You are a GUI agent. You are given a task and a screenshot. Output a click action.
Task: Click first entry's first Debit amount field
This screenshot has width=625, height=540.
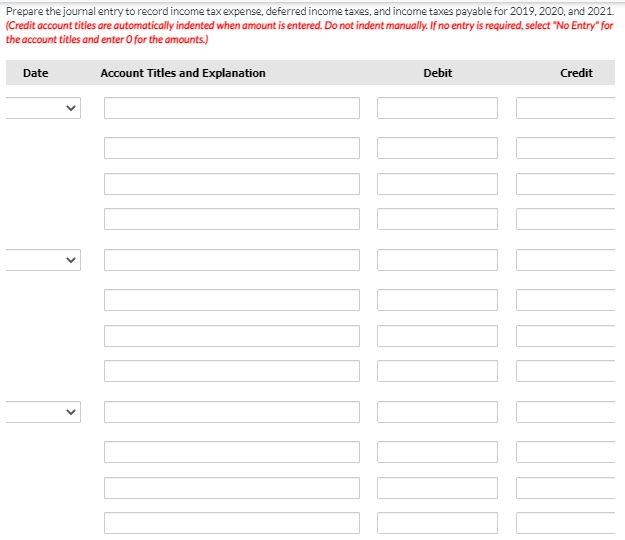437,108
